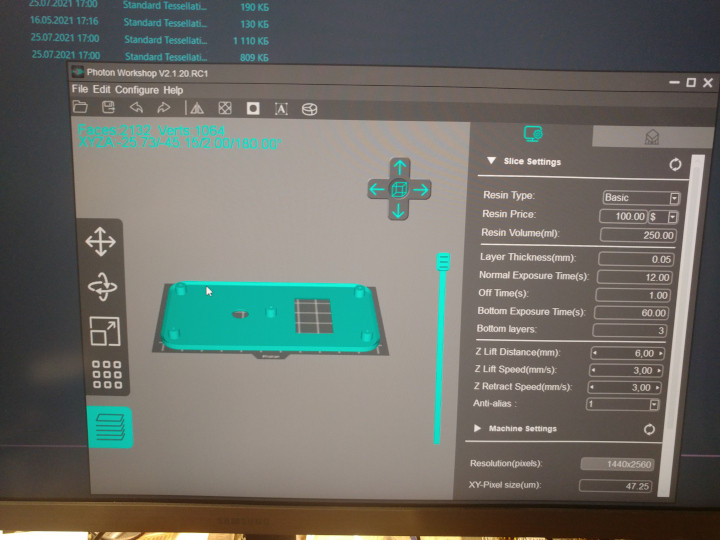This screenshot has width=720, height=540.
Task: Click the Normal Exposure Time input field
Action: pos(632,277)
